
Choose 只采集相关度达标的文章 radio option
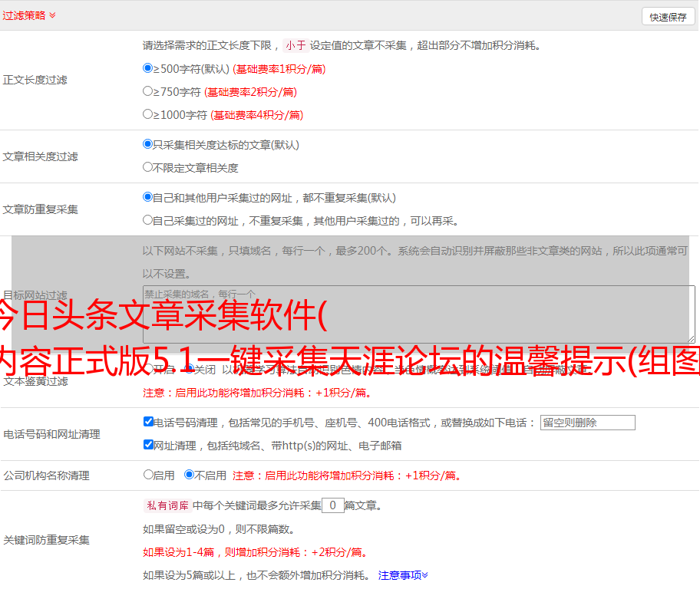pos(147,144)
